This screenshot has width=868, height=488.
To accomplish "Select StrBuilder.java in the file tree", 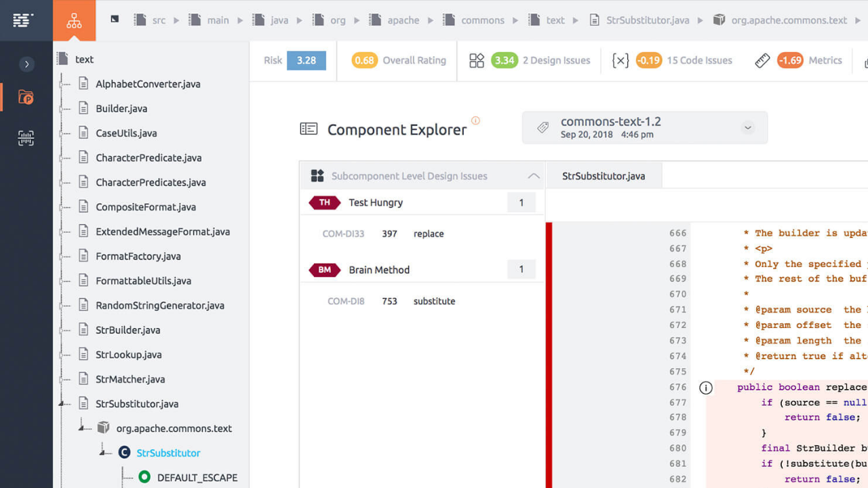I will (x=127, y=330).
